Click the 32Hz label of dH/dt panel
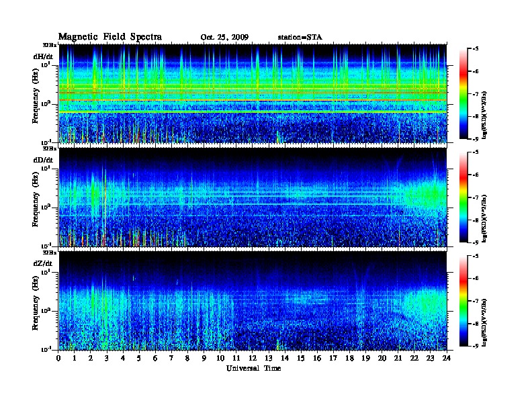Viewport: 532px width, 411px height. pyautogui.click(x=50, y=45)
